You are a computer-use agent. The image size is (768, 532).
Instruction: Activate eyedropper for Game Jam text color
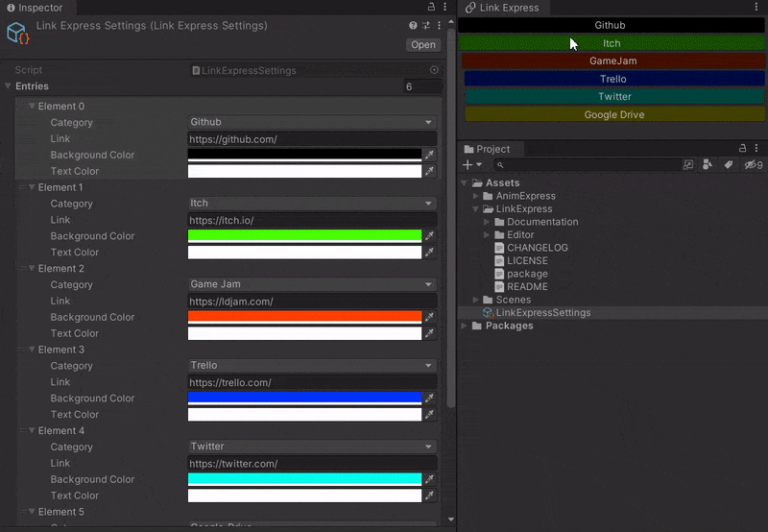tap(429, 333)
